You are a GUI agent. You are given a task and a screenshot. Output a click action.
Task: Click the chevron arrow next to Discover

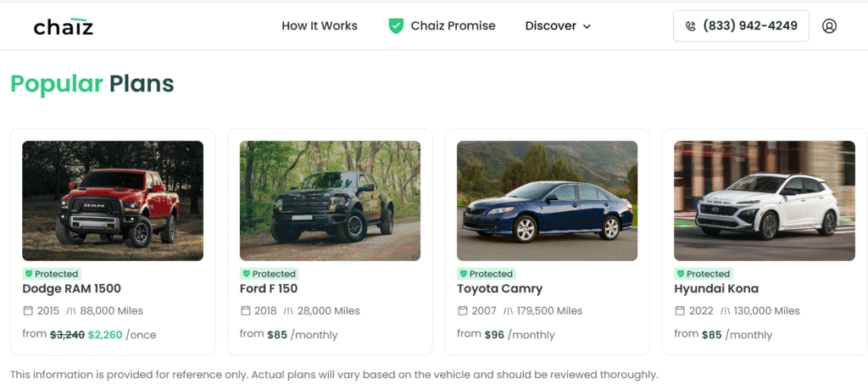click(587, 26)
